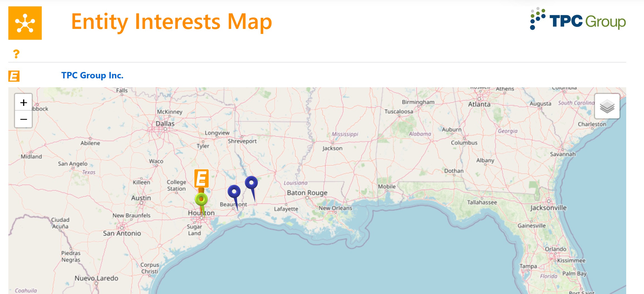Click the Baton Rouge label on the map
Image resolution: width=644 pixels, height=294 pixels.
tap(307, 193)
